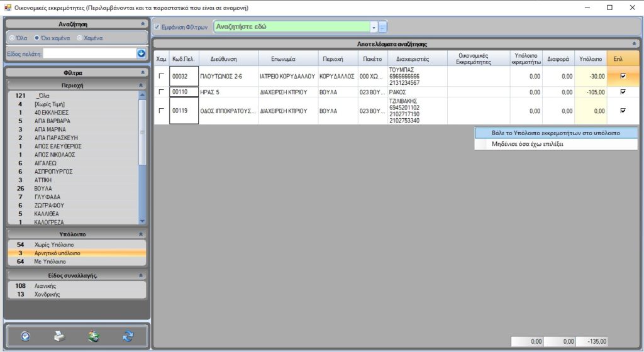
Task: Open the Αναζητήστε εδώ search dropdown arrow
Action: [x=374, y=27]
